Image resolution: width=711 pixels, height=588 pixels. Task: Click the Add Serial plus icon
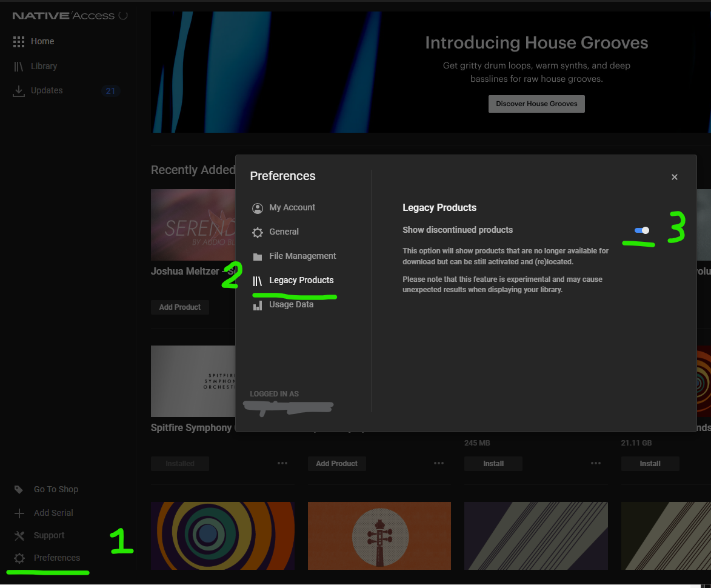point(19,513)
